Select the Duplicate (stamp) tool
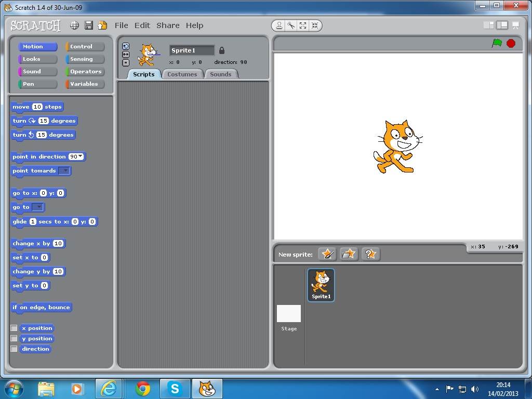 pyautogui.click(x=278, y=25)
